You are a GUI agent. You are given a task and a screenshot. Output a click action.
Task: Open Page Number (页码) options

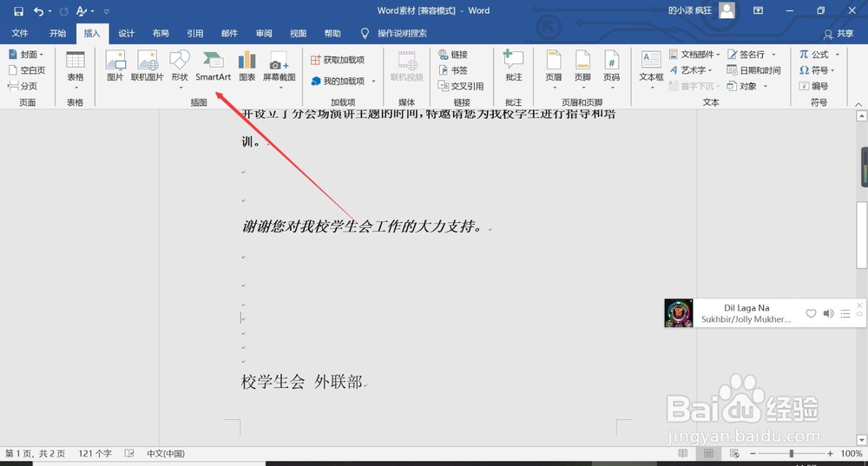(612, 69)
